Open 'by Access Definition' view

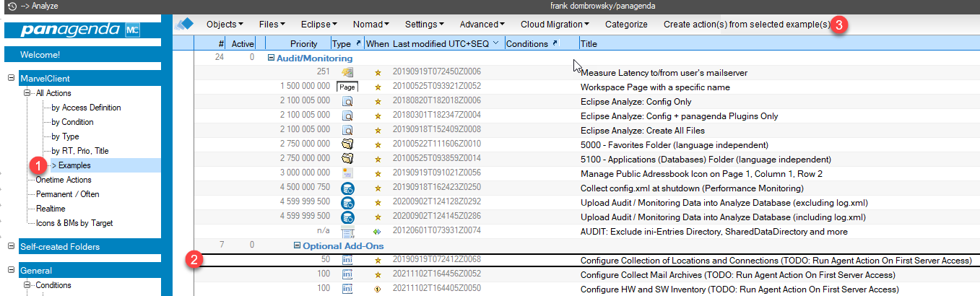point(87,108)
